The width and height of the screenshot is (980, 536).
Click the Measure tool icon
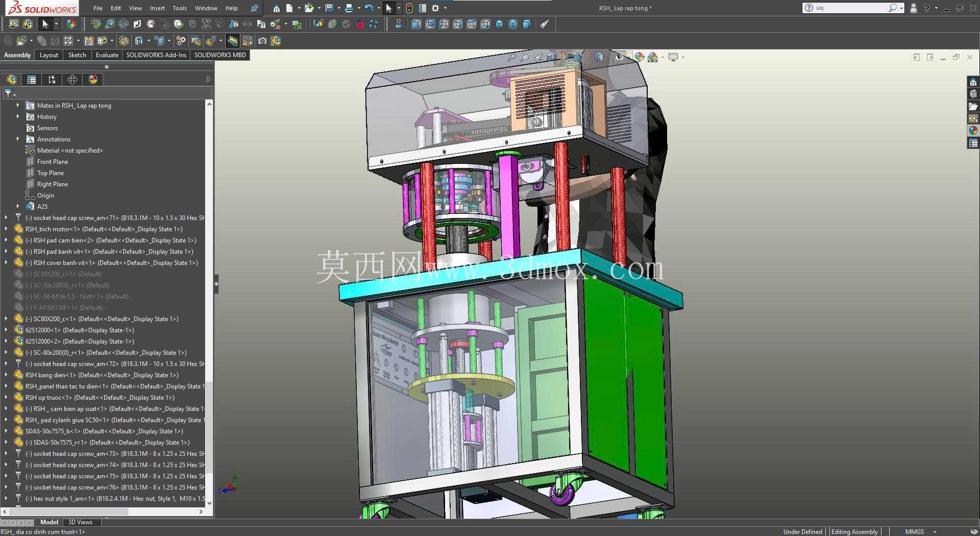tap(110, 24)
